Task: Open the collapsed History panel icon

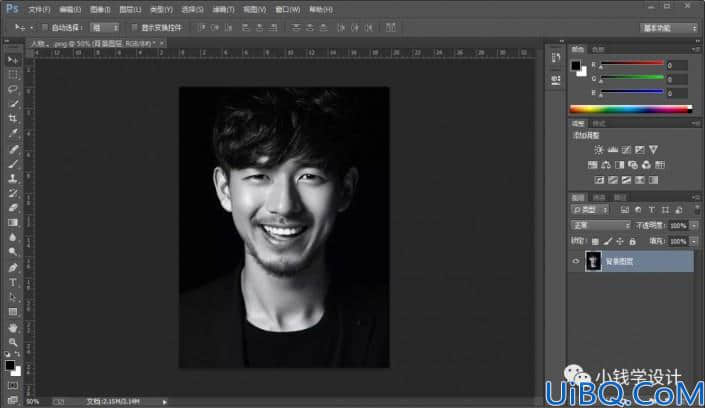Action: [x=556, y=58]
